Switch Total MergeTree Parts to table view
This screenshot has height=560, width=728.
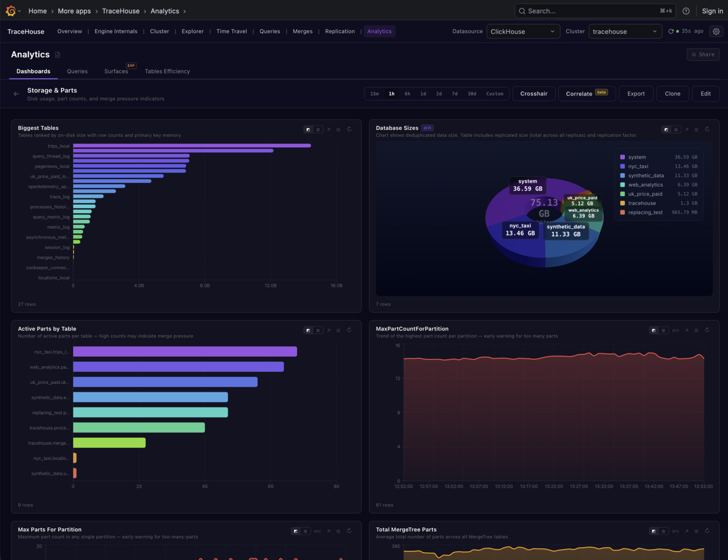664,531
